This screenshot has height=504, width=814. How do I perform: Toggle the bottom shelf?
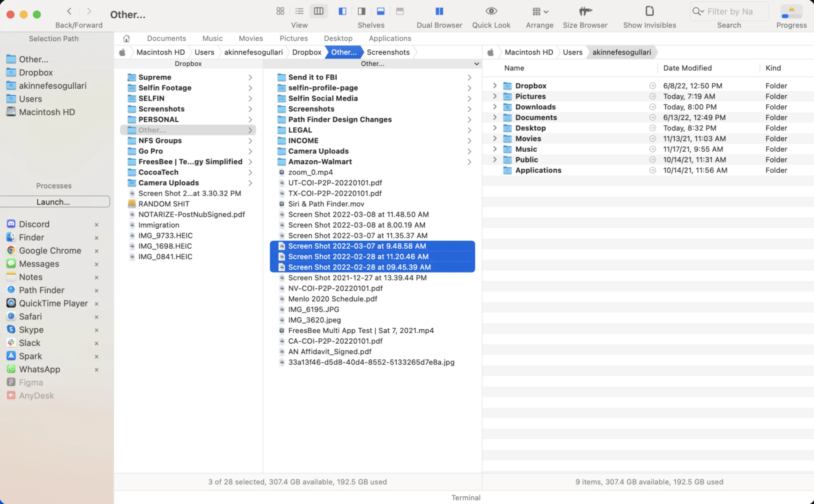(x=380, y=11)
